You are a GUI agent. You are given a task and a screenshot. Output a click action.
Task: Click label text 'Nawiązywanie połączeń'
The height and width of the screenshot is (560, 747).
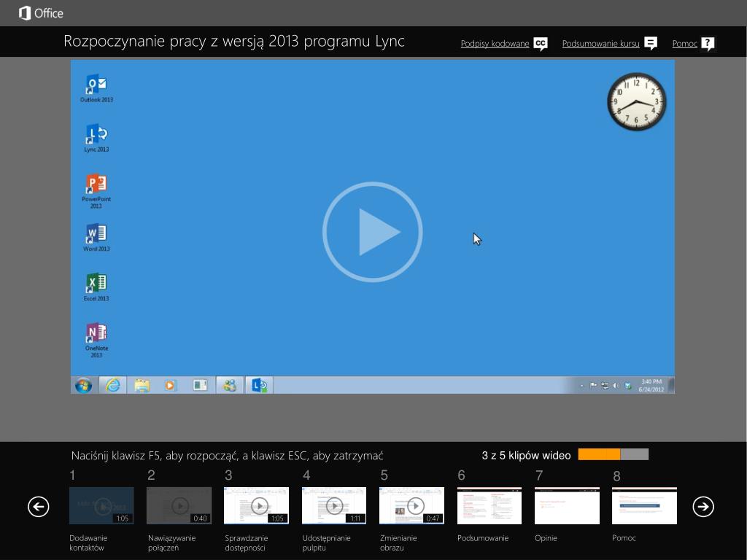171,542
